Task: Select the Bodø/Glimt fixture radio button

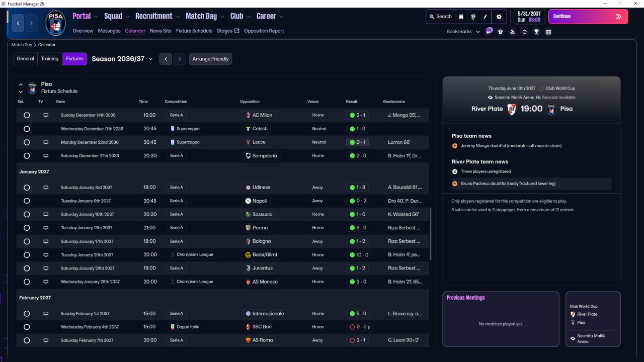Action: (27, 255)
